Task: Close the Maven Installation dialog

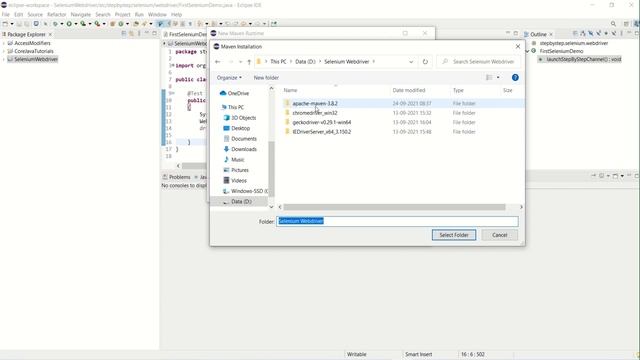Action: [518, 47]
